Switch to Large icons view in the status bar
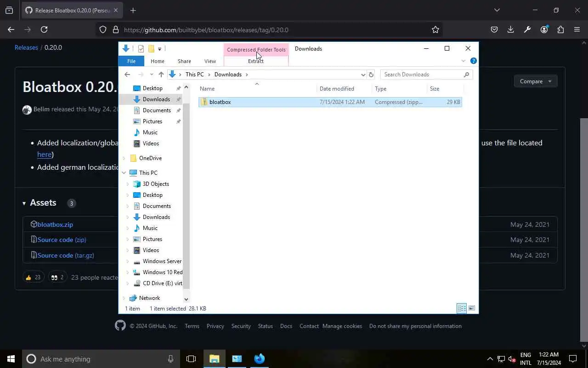This screenshot has width=588, height=368. (471, 308)
